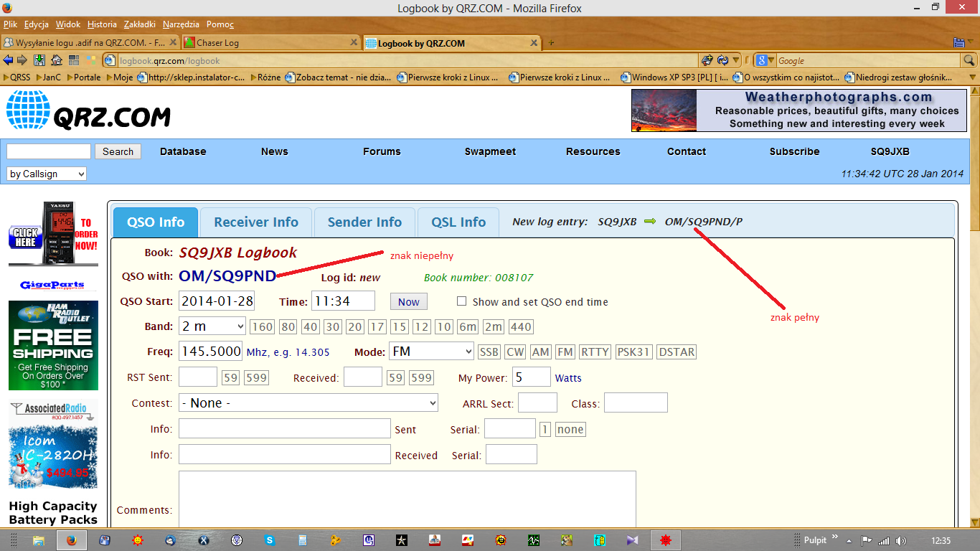Click the SQ9JXB account link
This screenshot has height=551, width=980.
890,151
